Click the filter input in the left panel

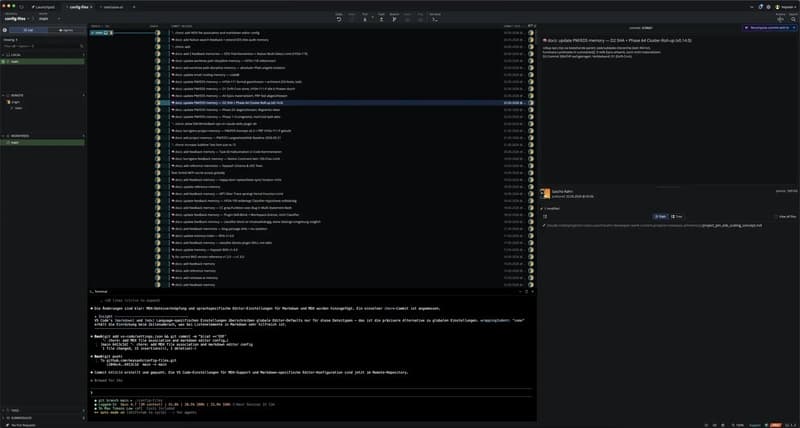click(41, 46)
